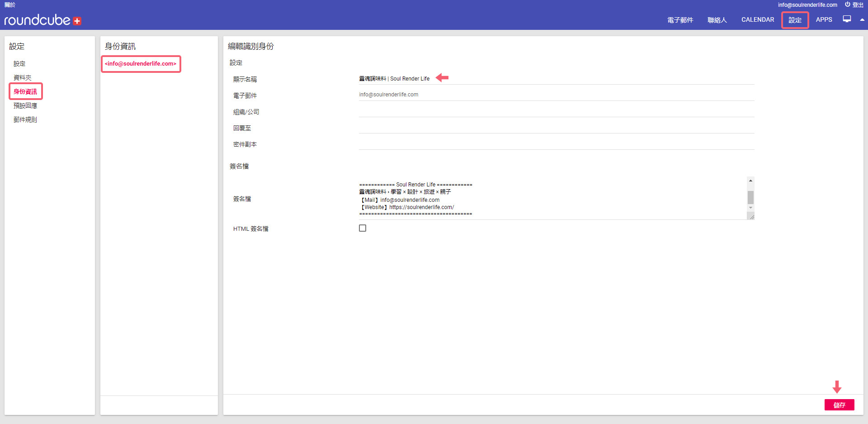
Task: Click the 簽名檔 section heading
Action: 239,166
